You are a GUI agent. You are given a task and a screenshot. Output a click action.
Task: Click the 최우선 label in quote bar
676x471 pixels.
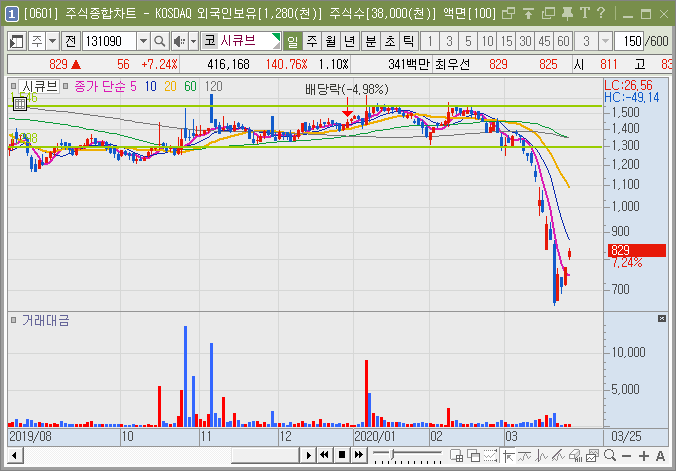pyautogui.click(x=451, y=65)
